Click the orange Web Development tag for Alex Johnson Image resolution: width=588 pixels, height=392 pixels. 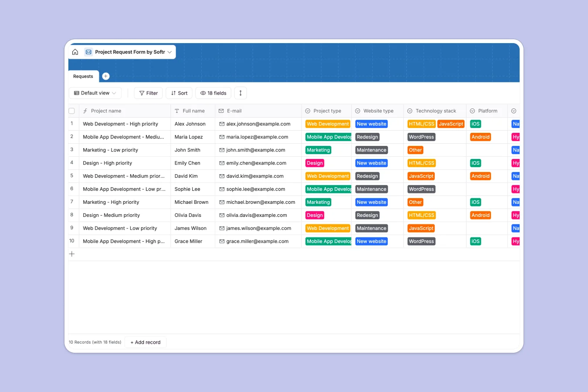pos(328,124)
